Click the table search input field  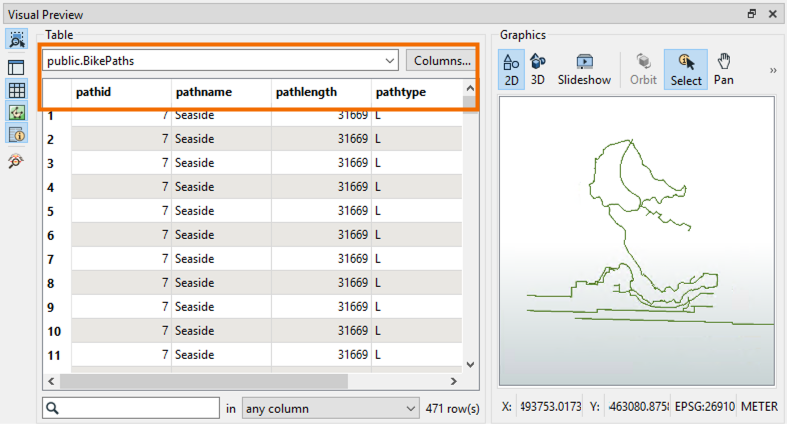point(131,408)
